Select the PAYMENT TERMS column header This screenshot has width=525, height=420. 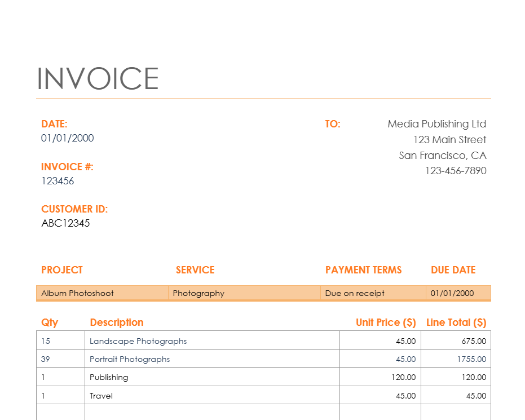363,269
